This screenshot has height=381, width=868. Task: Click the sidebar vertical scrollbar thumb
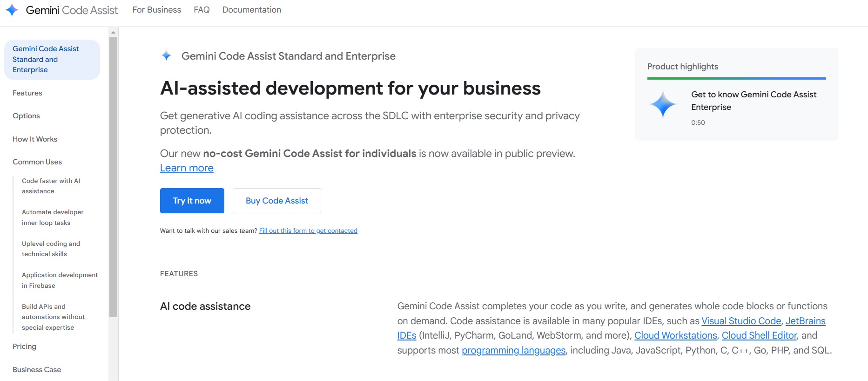point(113,177)
